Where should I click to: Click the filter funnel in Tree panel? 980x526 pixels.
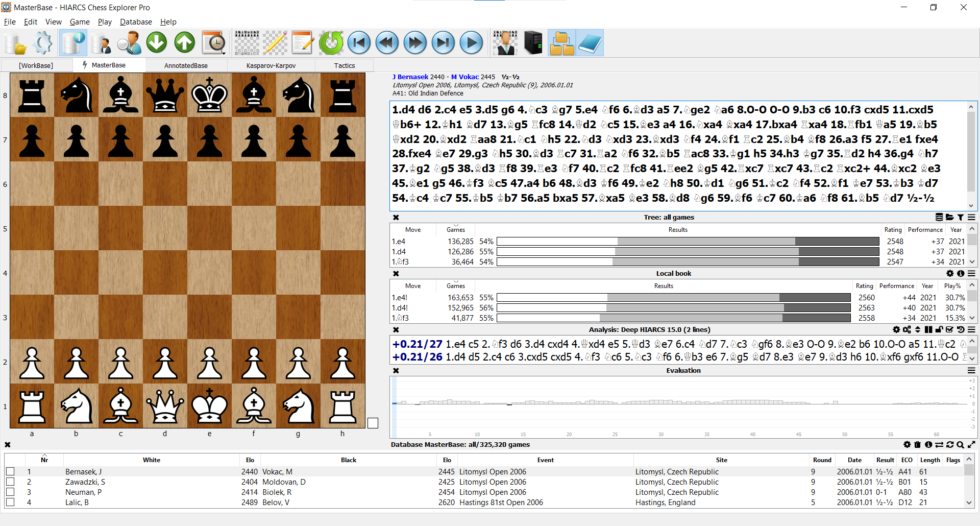point(960,218)
